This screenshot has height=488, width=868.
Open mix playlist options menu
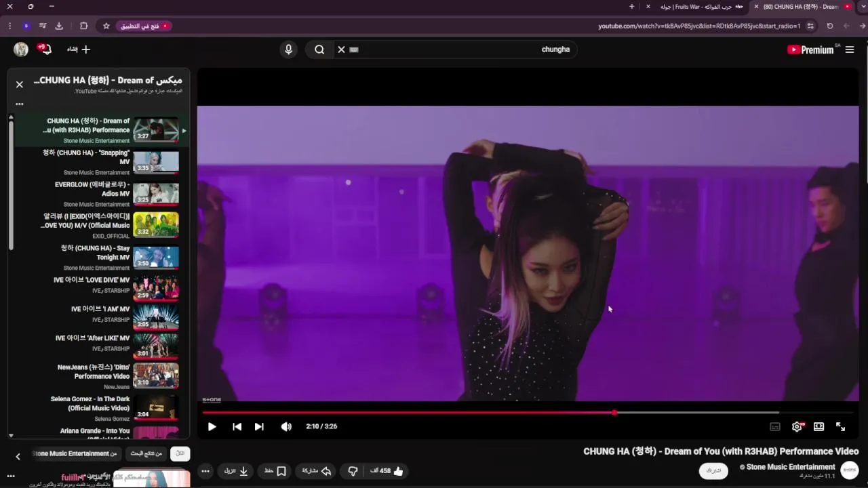(x=20, y=104)
